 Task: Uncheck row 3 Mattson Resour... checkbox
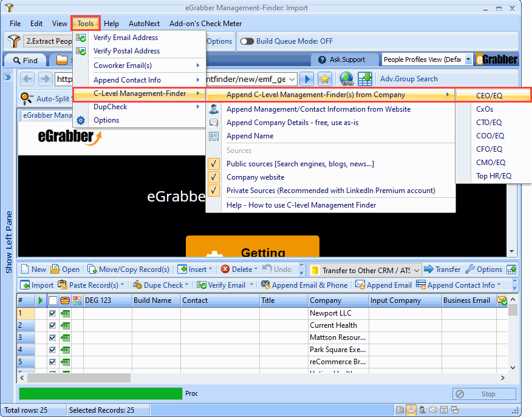52,337
